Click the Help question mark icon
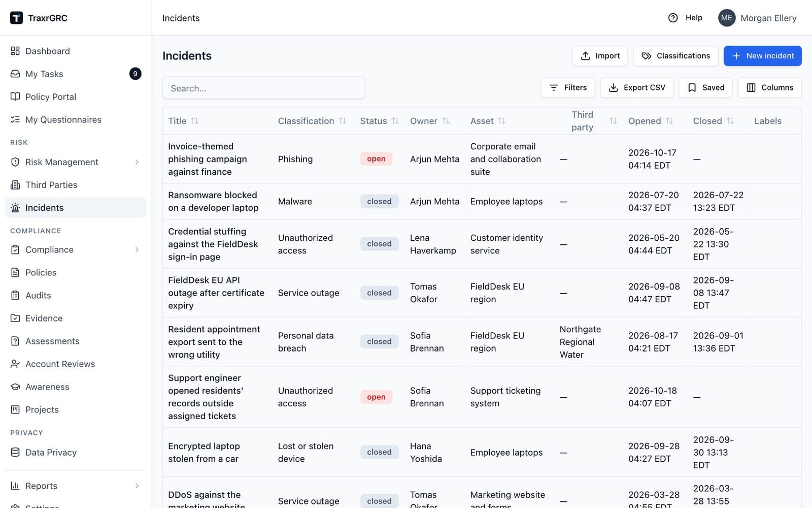Screen dimensions: 812x508 [673, 18]
